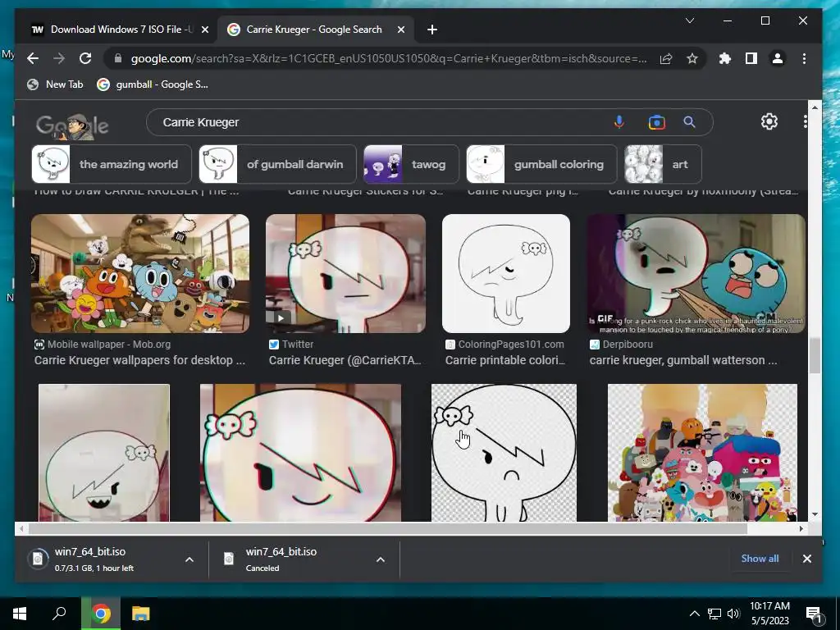This screenshot has width=840, height=630.
Task: Filter by 'art' chip
Action: coord(663,164)
